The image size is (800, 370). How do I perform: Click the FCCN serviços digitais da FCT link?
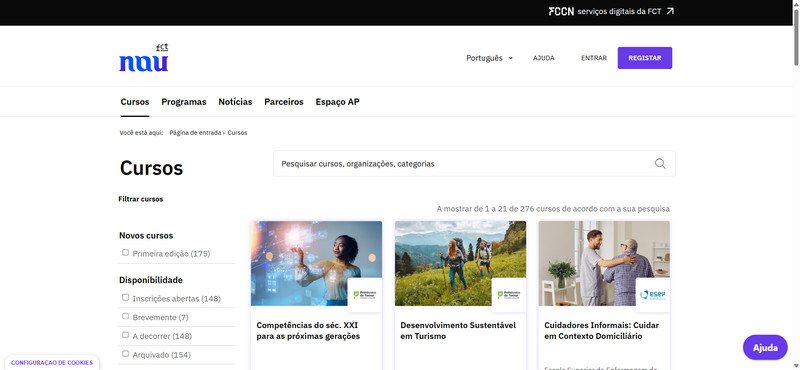click(611, 11)
